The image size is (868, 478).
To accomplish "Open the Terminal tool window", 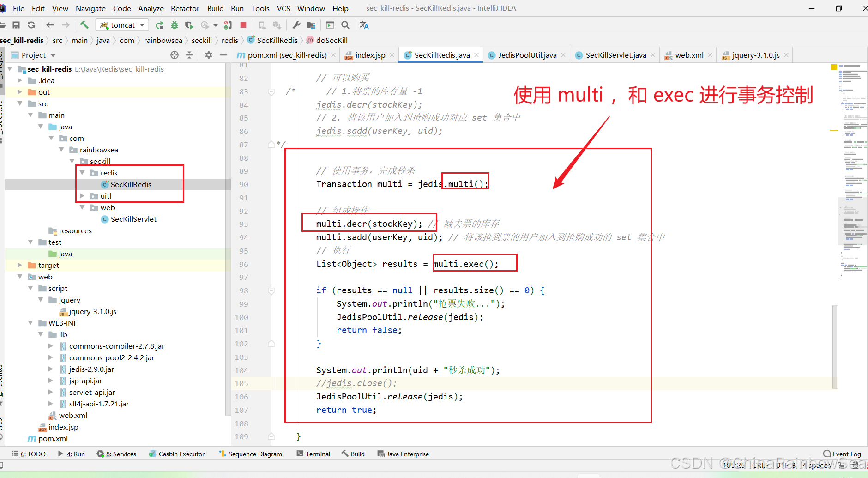I will [313, 454].
